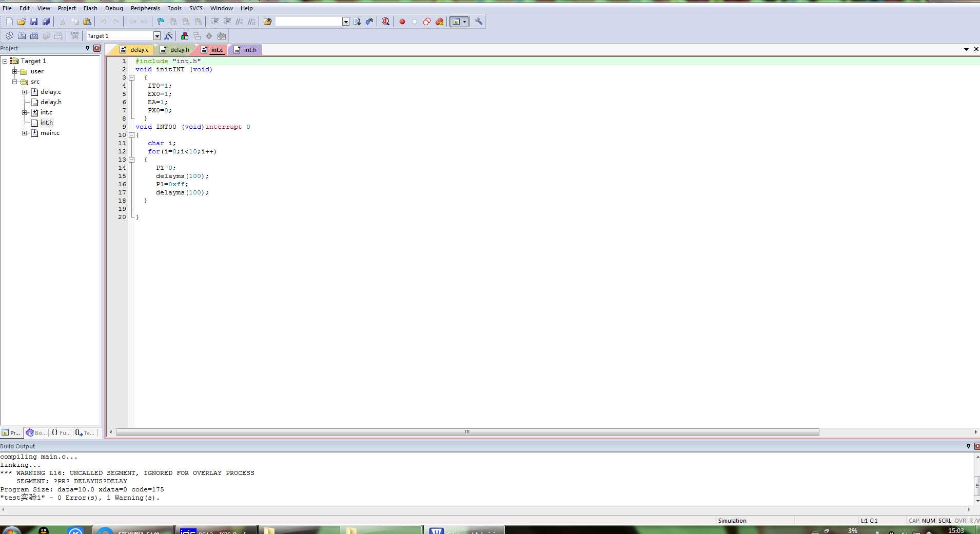Open the window layout dropdown arrow
The width and height of the screenshot is (980, 534).
point(465,22)
